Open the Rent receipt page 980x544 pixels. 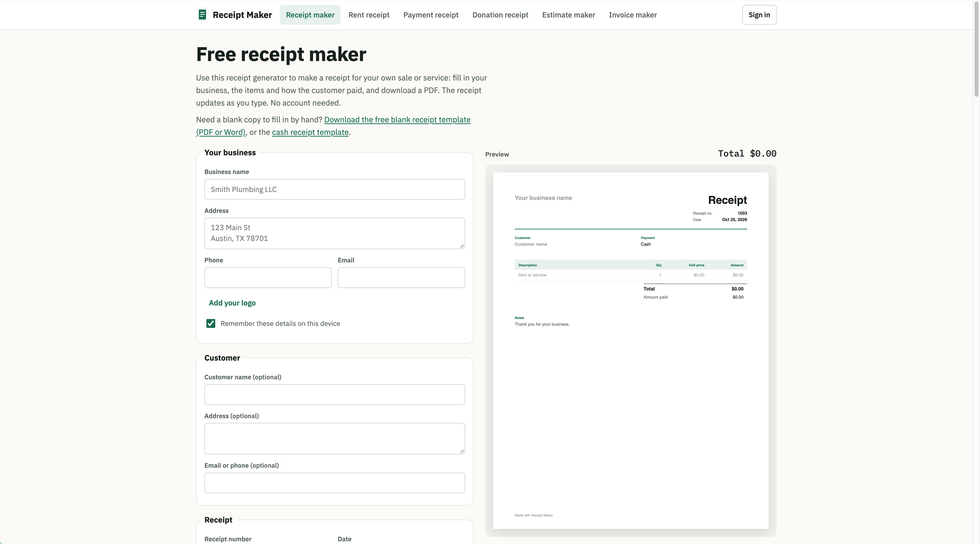369,15
